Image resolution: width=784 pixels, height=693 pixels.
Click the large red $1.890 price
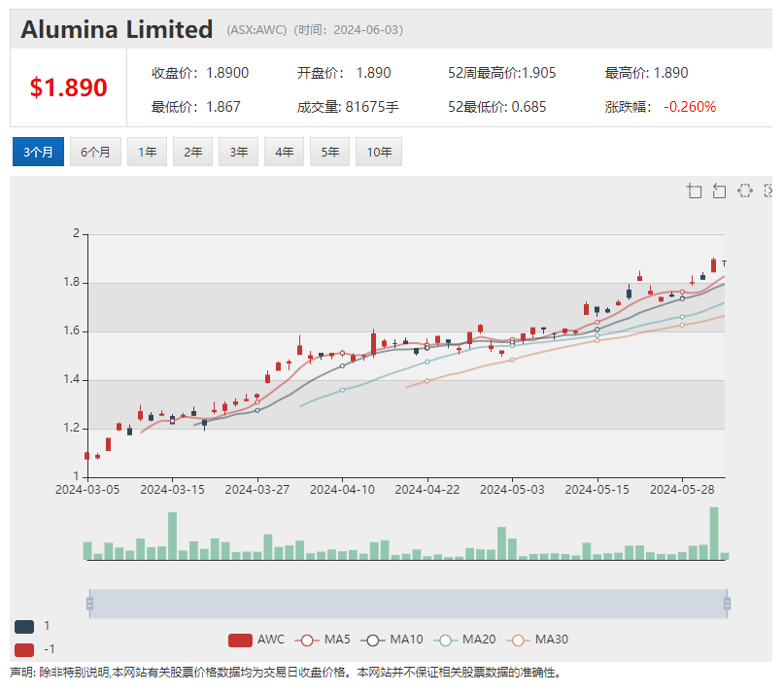tap(69, 87)
